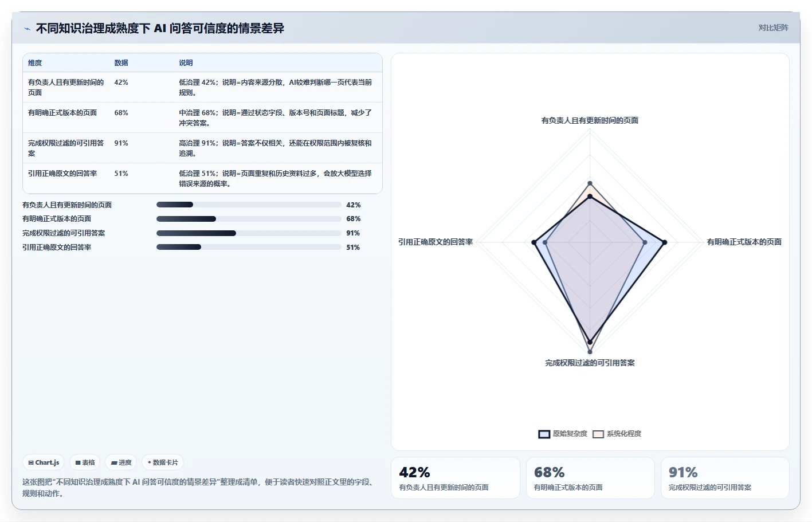Click the 对比矩阵 label in the header

coord(773,28)
